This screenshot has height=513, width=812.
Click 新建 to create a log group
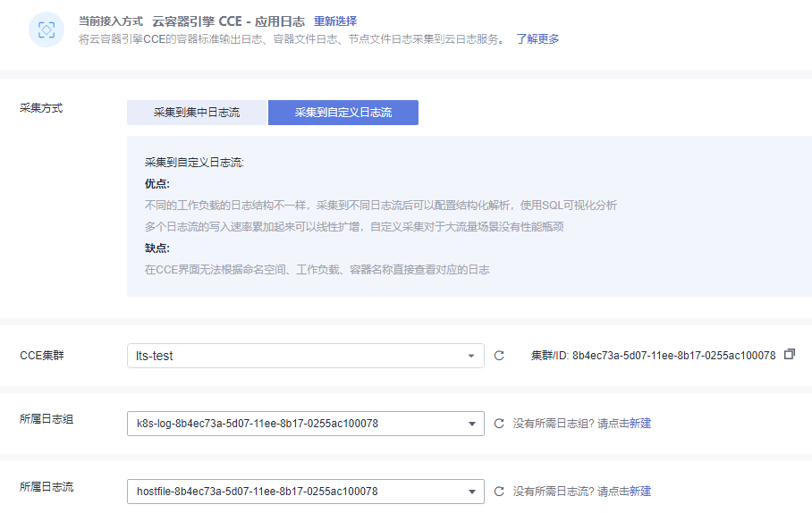[640, 424]
